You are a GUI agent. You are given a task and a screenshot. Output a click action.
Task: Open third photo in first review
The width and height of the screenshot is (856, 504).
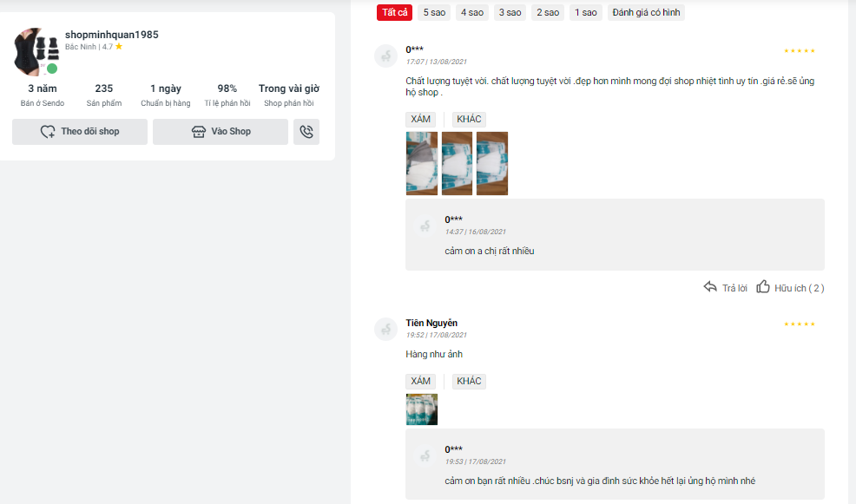click(492, 163)
